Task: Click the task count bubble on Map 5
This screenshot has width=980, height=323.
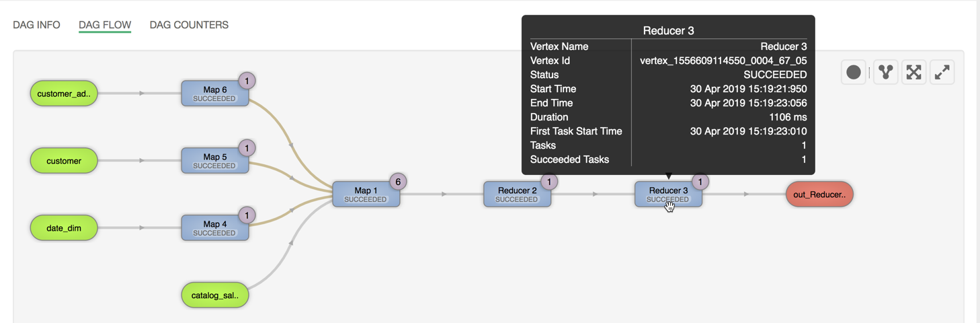Action: click(247, 148)
